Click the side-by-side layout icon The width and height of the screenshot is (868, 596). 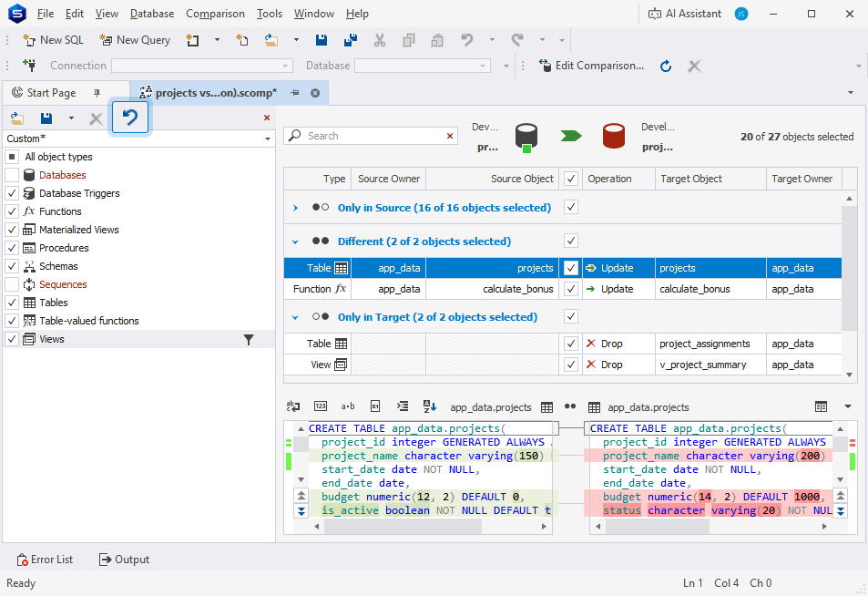(821, 406)
